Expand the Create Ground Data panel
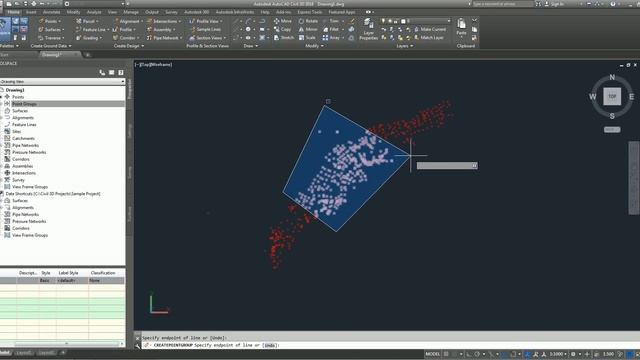The image size is (640, 360). 51,46
